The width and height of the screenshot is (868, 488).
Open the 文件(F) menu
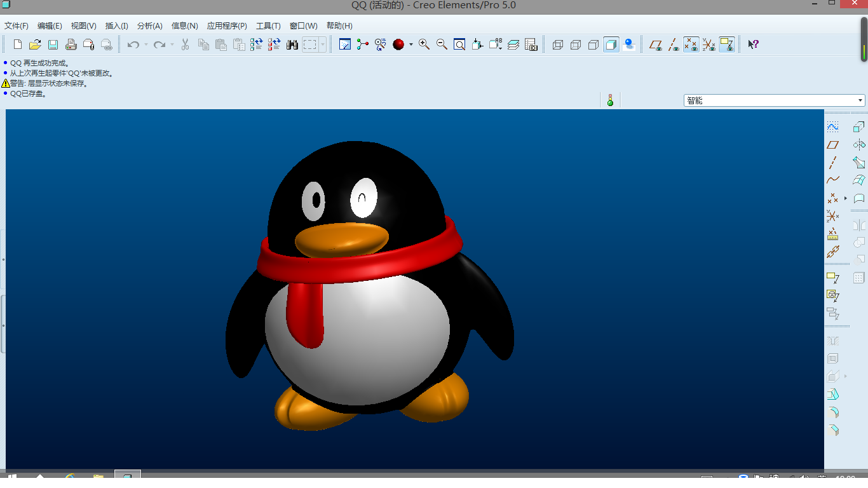click(x=17, y=26)
